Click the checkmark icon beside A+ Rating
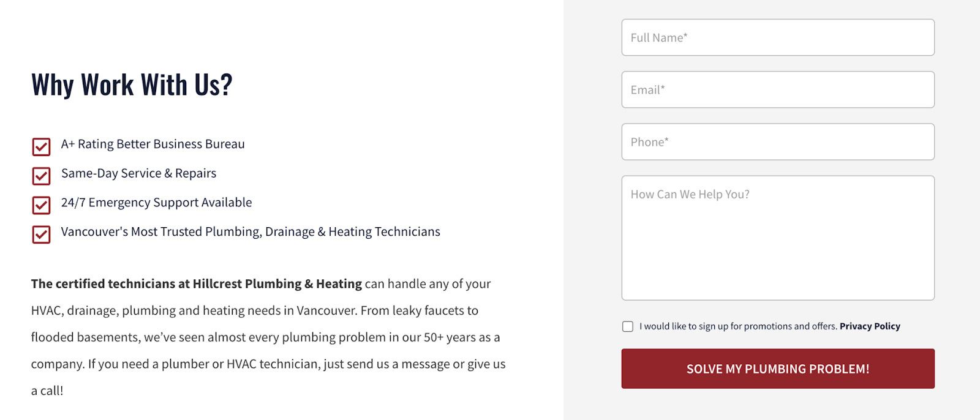This screenshot has height=420, width=980. pyautogui.click(x=41, y=147)
